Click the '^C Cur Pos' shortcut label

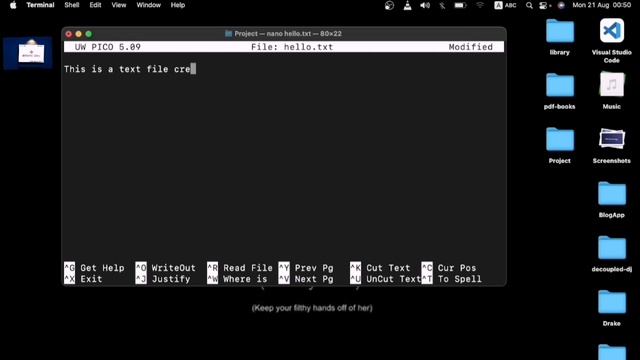449,268
